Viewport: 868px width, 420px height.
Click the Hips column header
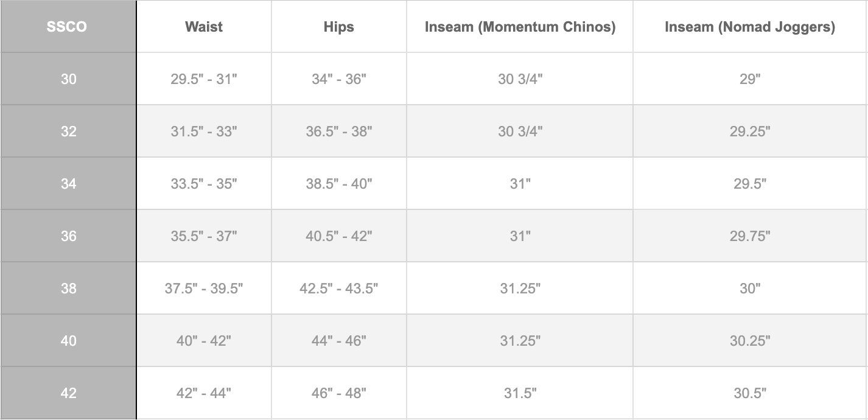coord(339,27)
